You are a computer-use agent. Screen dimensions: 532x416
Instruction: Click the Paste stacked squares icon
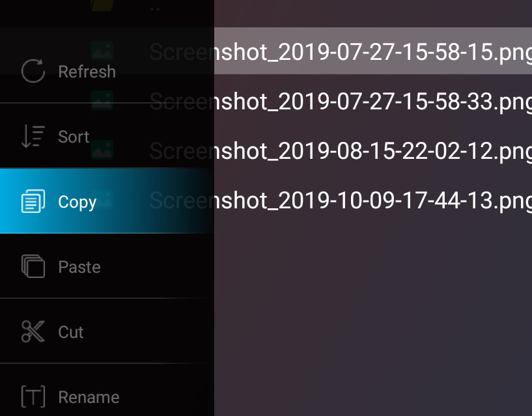click(x=33, y=266)
